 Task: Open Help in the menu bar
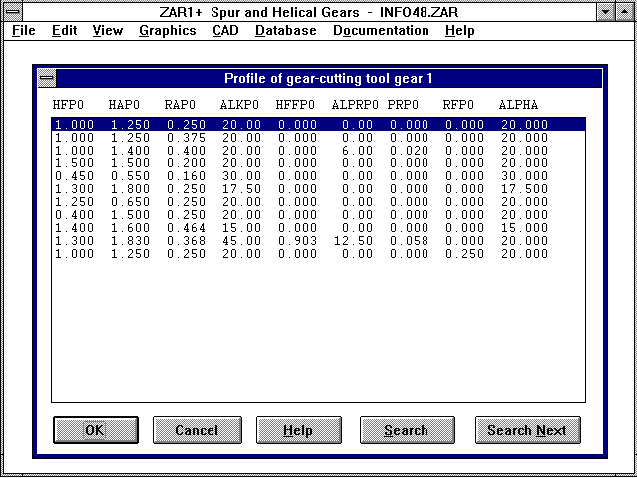(460, 31)
